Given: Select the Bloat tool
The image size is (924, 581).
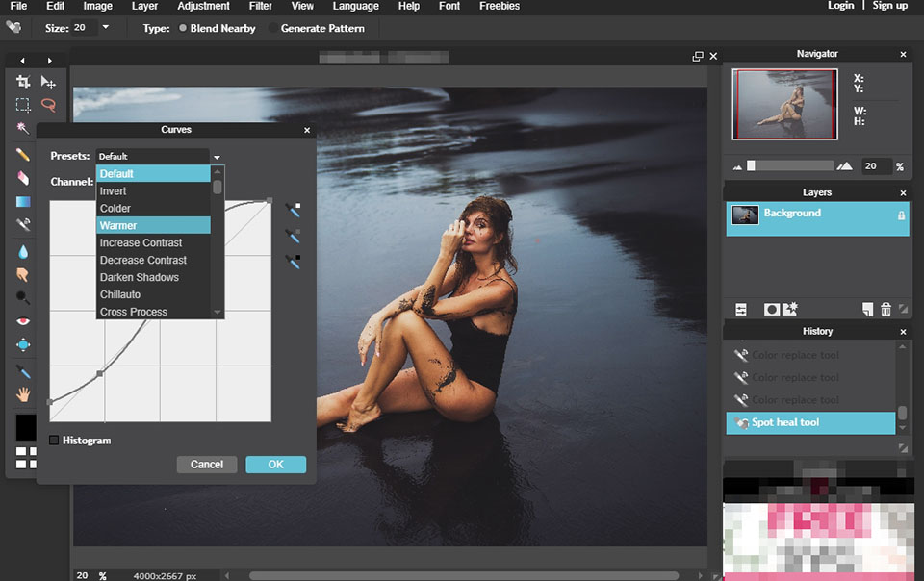Looking at the screenshot, I should (x=23, y=345).
